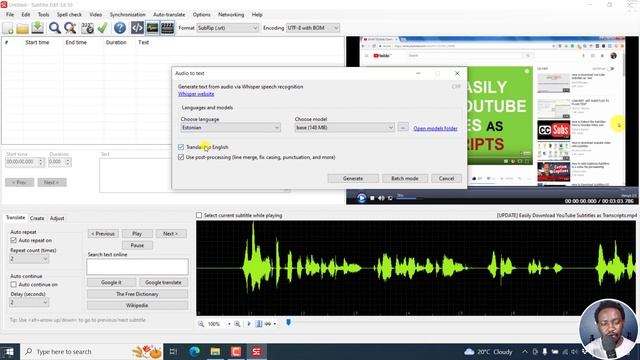Viewport: 640px width, 360px height.
Task: Open Windows Start menu
Action: tap(9, 351)
